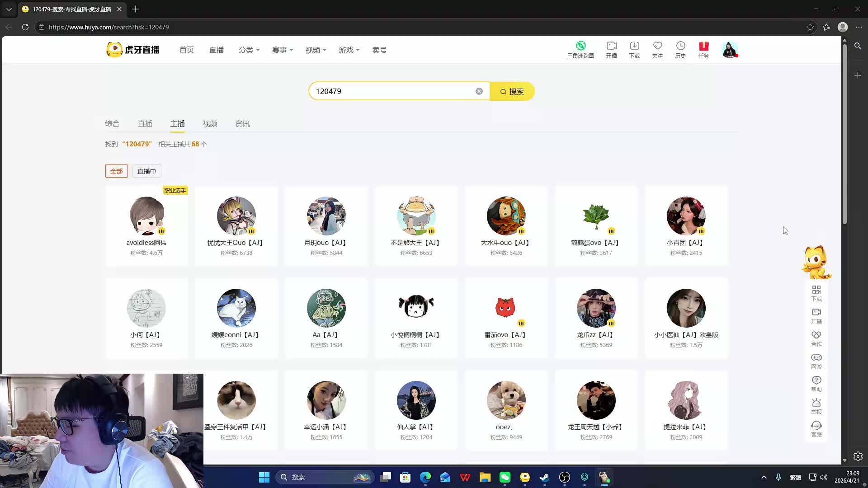Clear the search box text with X
This screenshot has width=868, height=488.
479,91
